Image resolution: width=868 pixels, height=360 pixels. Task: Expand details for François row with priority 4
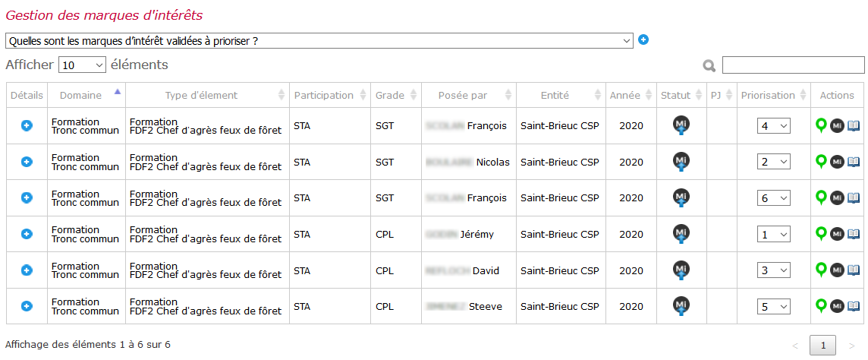[27, 126]
